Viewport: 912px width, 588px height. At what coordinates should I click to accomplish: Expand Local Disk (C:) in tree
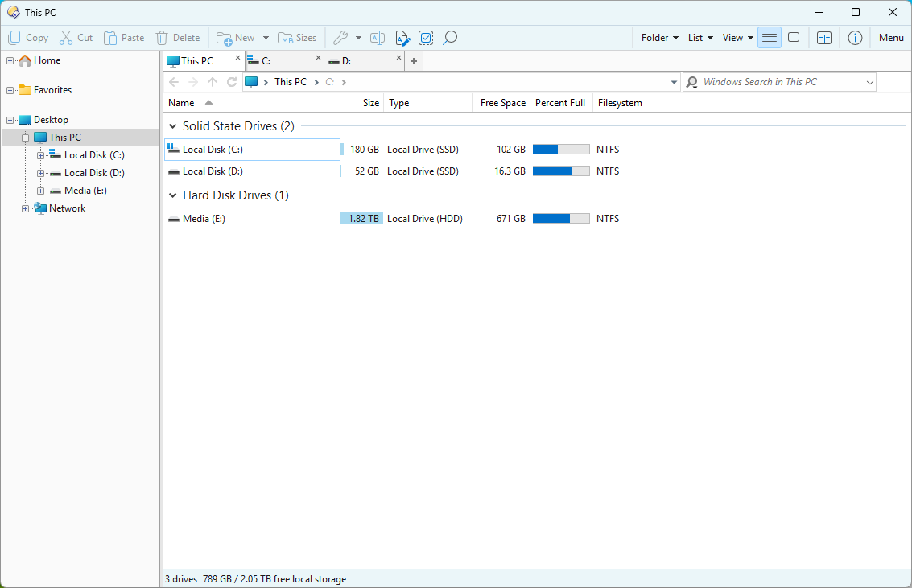click(x=40, y=155)
